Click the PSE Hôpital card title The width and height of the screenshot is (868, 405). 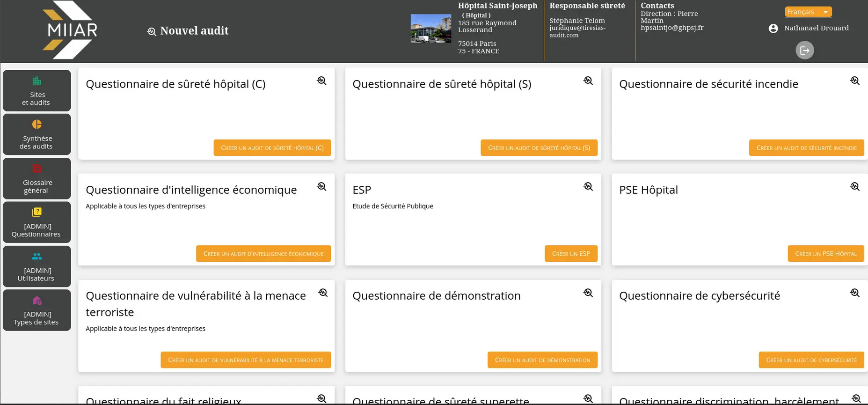(649, 190)
